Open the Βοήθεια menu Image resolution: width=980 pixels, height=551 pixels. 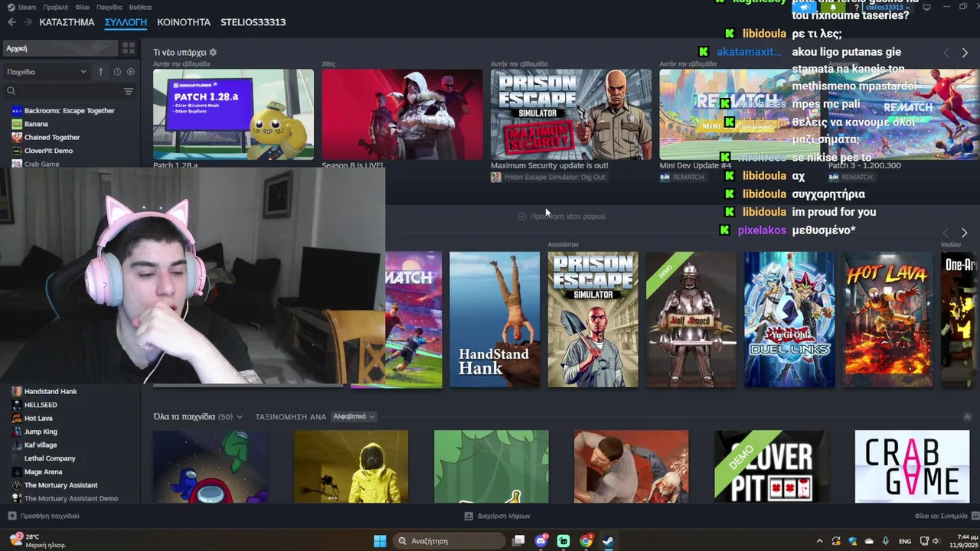coord(140,7)
